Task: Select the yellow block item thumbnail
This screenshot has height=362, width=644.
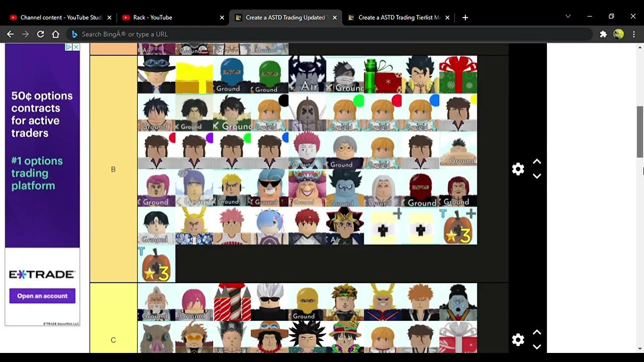Action: 194,74
